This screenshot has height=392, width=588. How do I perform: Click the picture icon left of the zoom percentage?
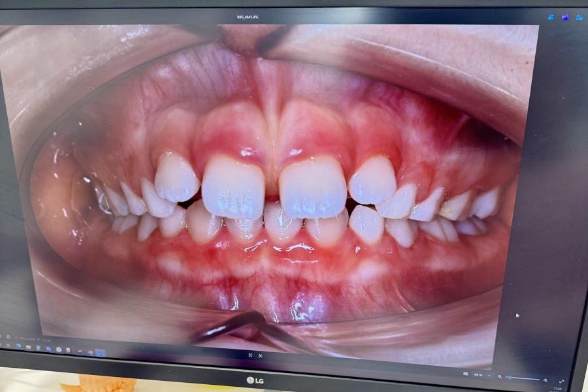(465, 374)
